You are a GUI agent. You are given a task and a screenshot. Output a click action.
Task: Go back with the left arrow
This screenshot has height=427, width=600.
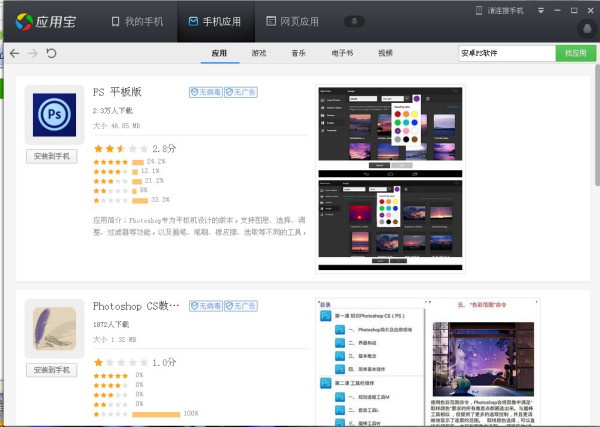click(x=14, y=53)
